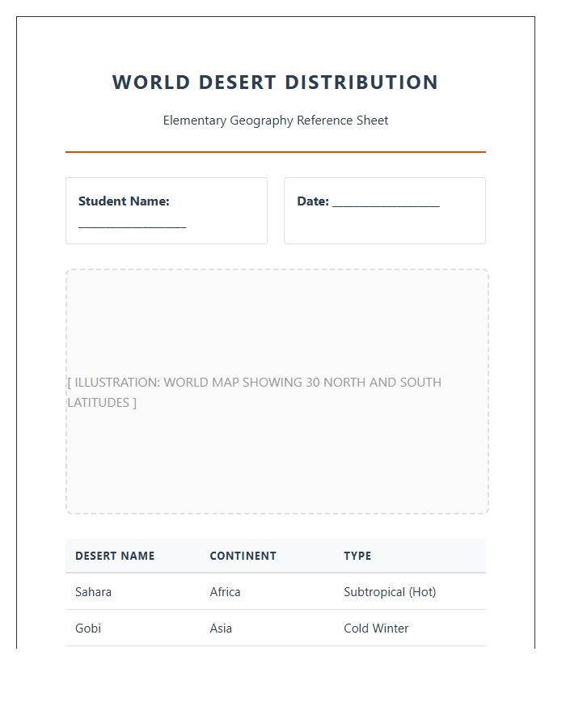Click the Continent column header

point(243,556)
